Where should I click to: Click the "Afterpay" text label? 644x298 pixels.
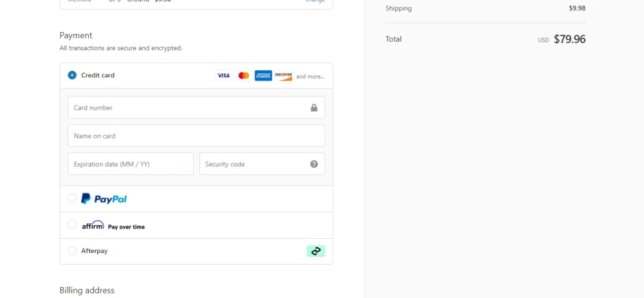pos(94,251)
